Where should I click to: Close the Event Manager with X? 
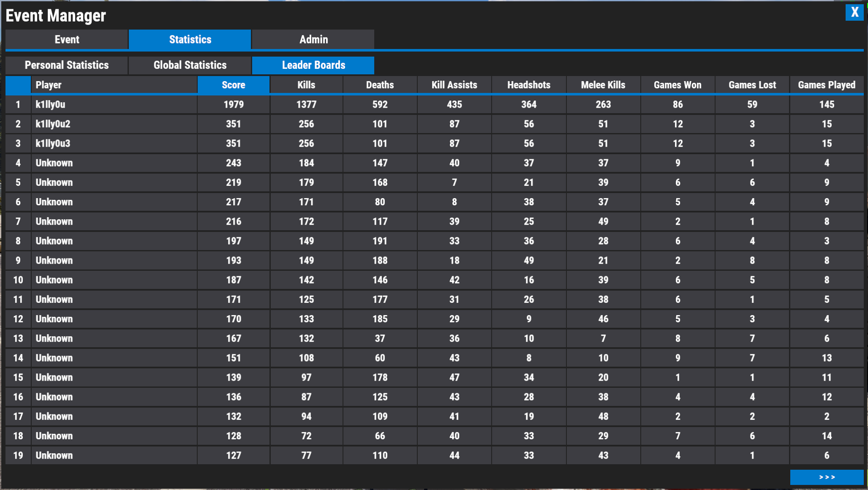point(854,12)
